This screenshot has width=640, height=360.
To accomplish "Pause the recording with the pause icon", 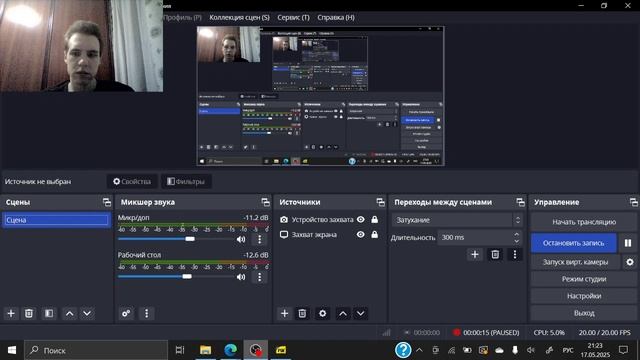I will click(628, 243).
